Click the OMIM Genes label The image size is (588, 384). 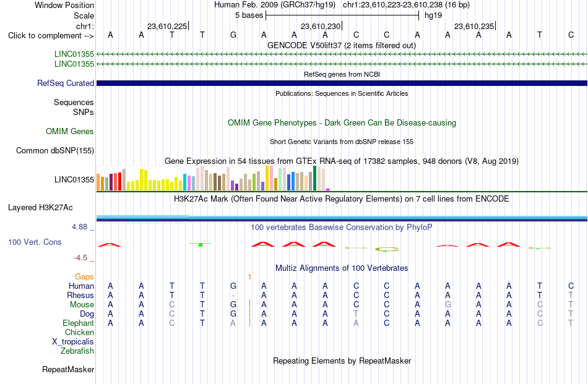pyautogui.click(x=70, y=131)
